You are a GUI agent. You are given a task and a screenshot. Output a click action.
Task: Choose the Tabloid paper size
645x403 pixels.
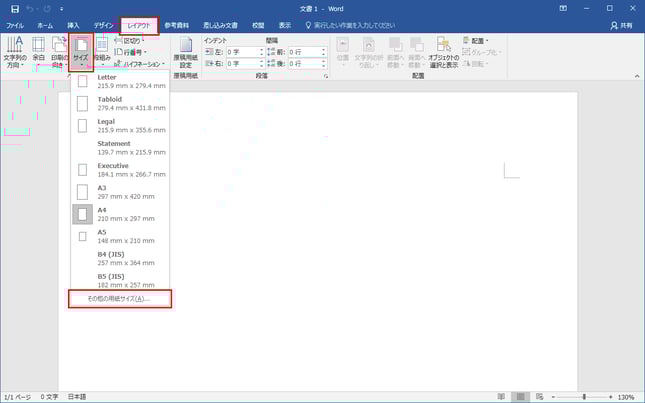[x=120, y=104]
